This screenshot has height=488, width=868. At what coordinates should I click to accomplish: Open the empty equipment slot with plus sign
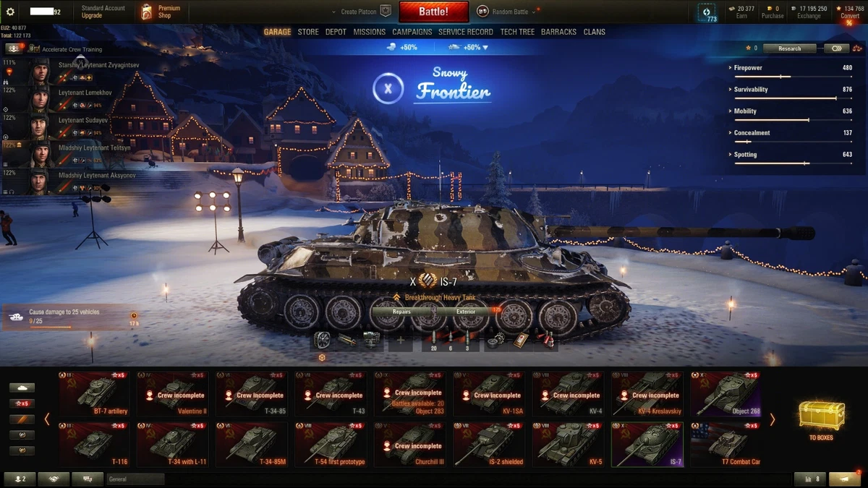coord(400,340)
